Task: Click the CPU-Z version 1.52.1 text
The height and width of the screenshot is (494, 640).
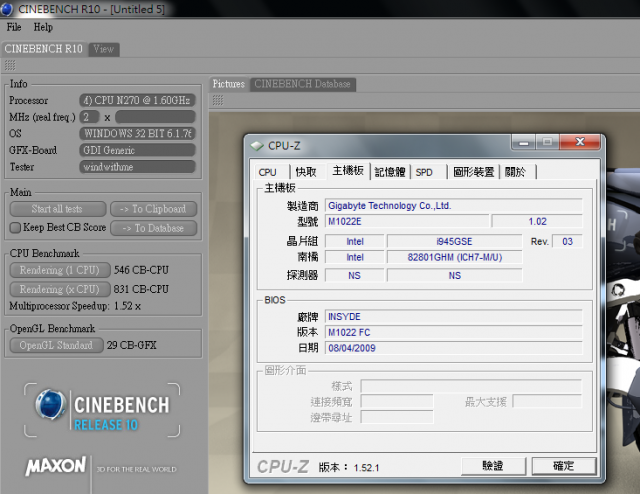Action: click(x=349, y=467)
